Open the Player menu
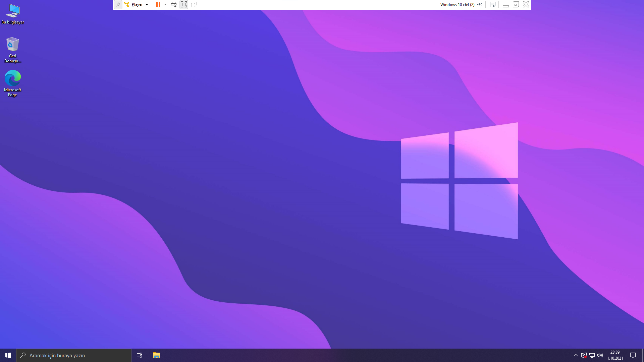The image size is (644, 362). point(137,5)
